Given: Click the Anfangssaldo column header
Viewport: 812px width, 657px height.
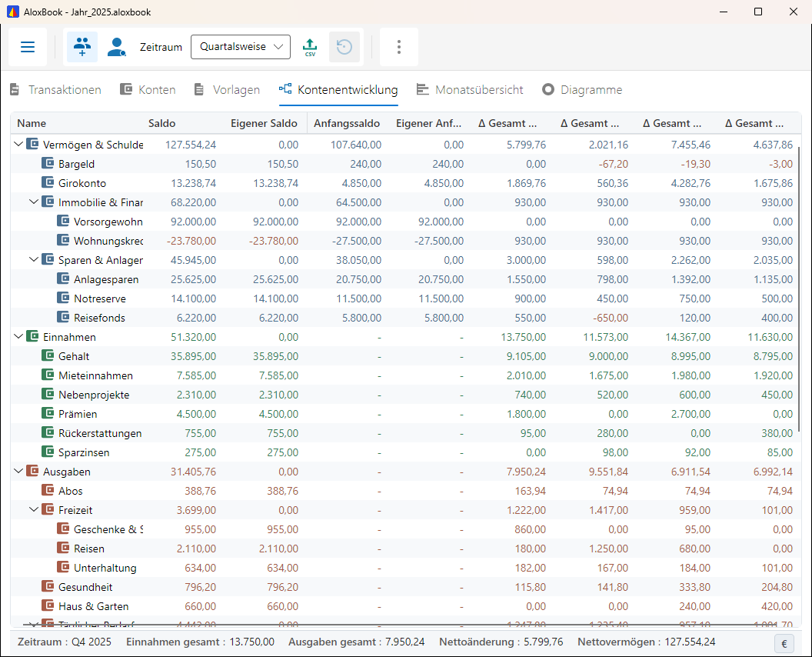Looking at the screenshot, I should 347,123.
